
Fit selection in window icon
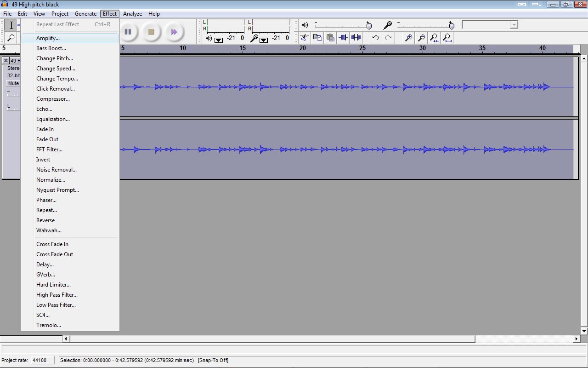434,38
